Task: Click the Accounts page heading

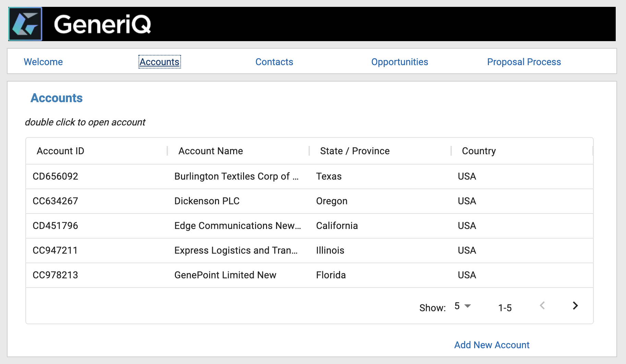Action: tap(57, 98)
